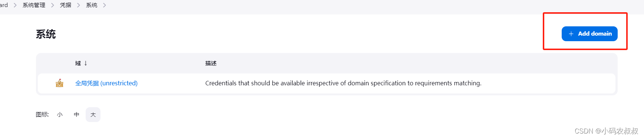This screenshot has height=138, width=644.
Task: Click the Add domain button
Action: coord(589,34)
